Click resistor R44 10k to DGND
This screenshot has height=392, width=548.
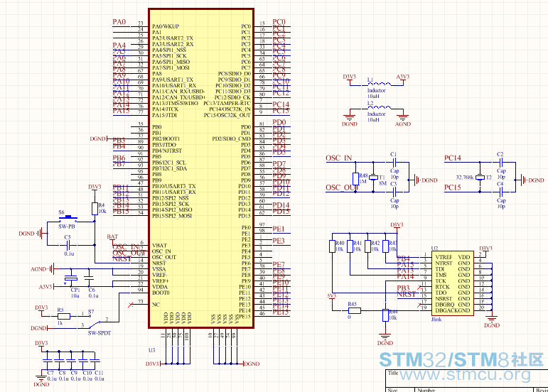pyautogui.click(x=385, y=315)
